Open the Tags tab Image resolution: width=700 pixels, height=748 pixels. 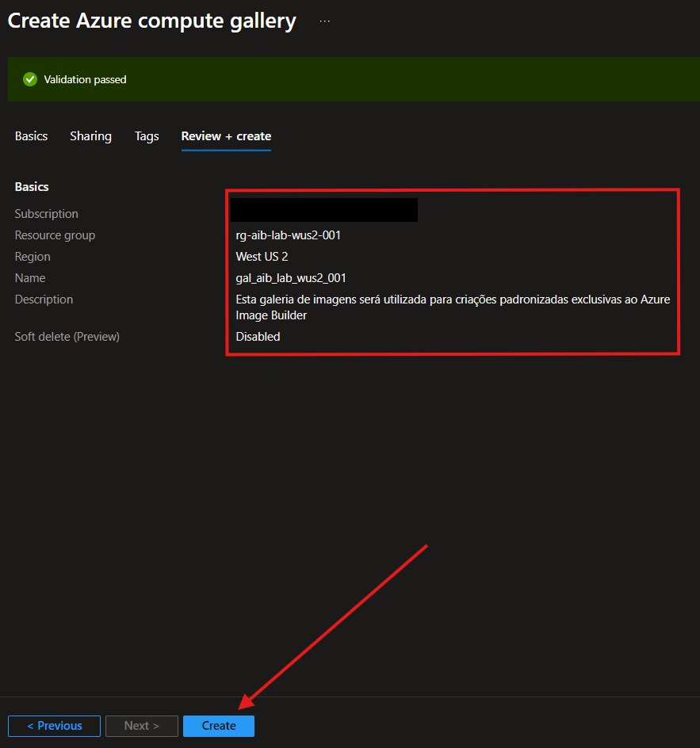[x=147, y=136]
